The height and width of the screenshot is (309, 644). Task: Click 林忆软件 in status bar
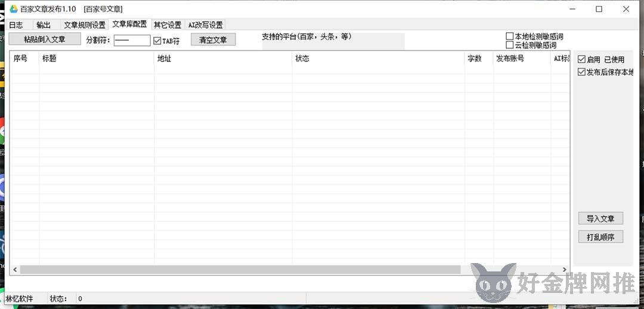19,299
